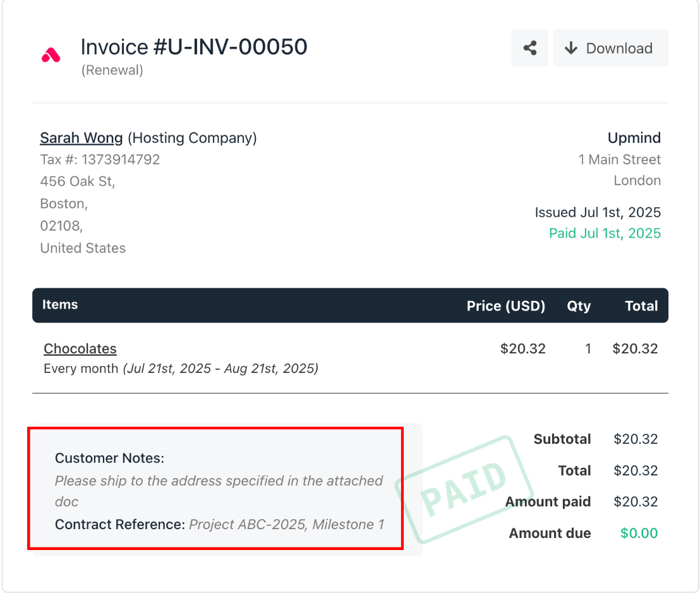
Task: Click the 456 Oak St address line
Action: tap(78, 181)
